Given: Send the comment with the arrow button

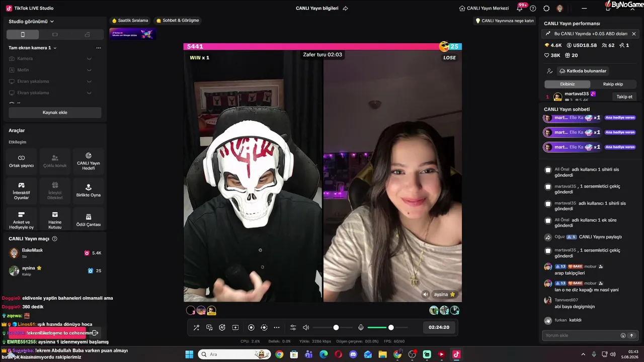Looking at the screenshot, I should 632,335.
